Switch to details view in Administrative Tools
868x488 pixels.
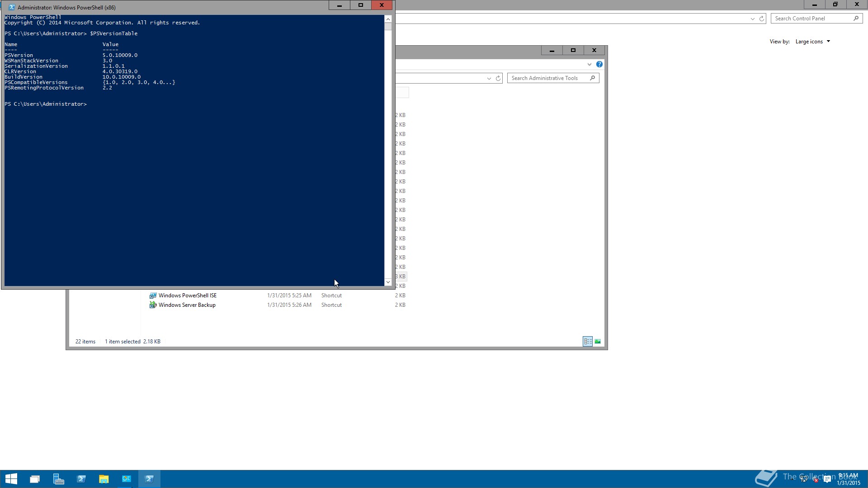[588, 342]
